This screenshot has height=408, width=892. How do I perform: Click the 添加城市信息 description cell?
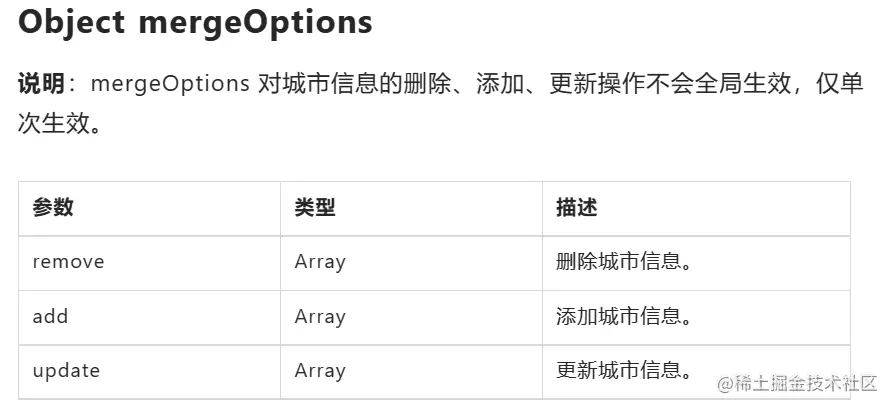pyautogui.click(x=624, y=316)
